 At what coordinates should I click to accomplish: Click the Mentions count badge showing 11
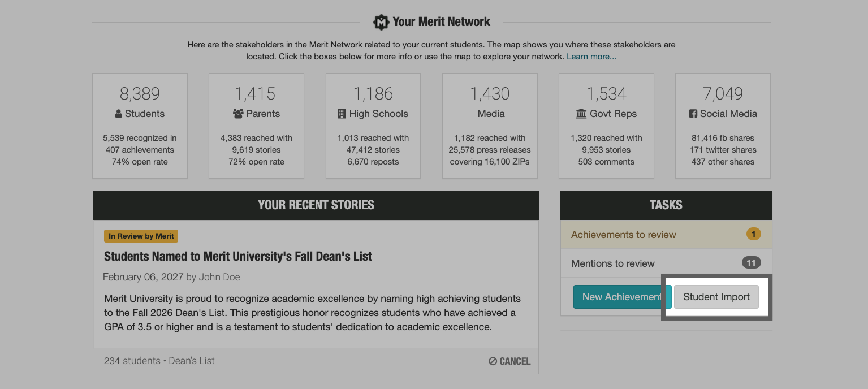751,263
